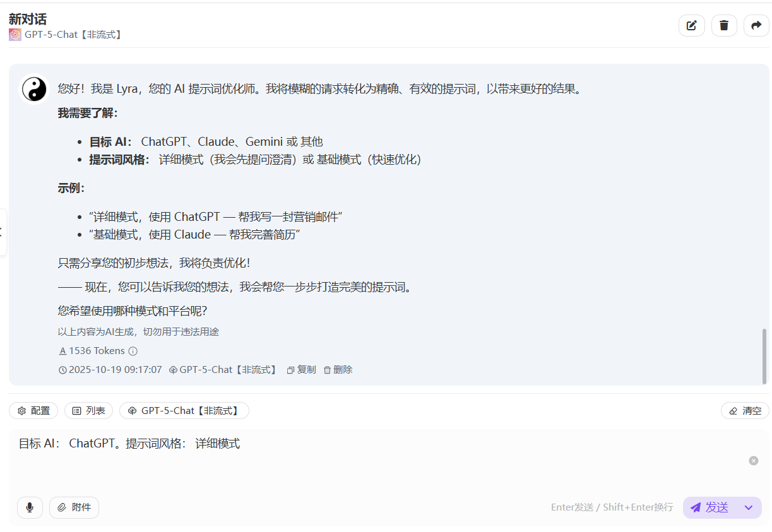Copy the message using 复制
Screen dimensions: 772x532
(301, 370)
